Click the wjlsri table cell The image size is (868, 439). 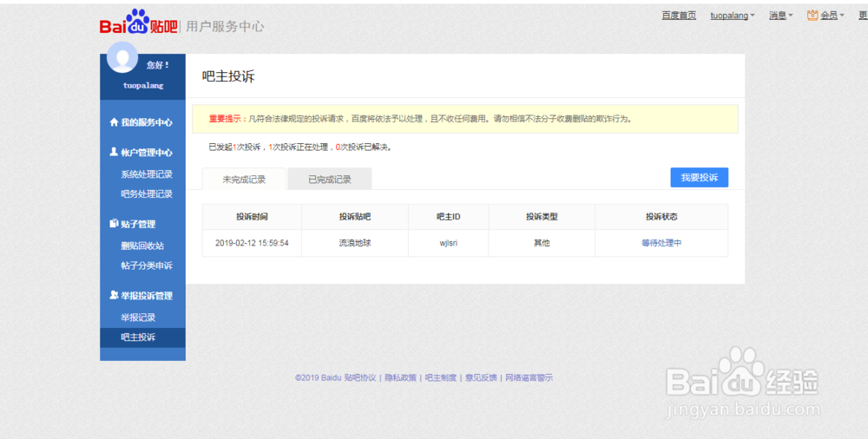pos(449,243)
